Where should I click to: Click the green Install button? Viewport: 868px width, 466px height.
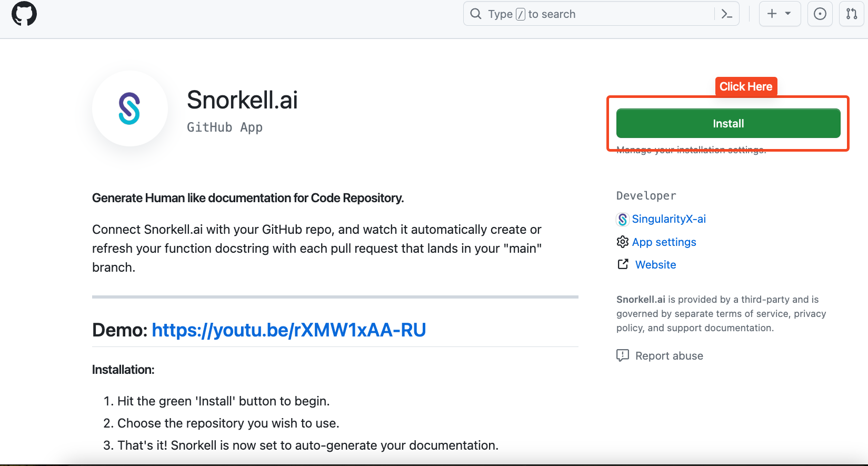pyautogui.click(x=728, y=123)
